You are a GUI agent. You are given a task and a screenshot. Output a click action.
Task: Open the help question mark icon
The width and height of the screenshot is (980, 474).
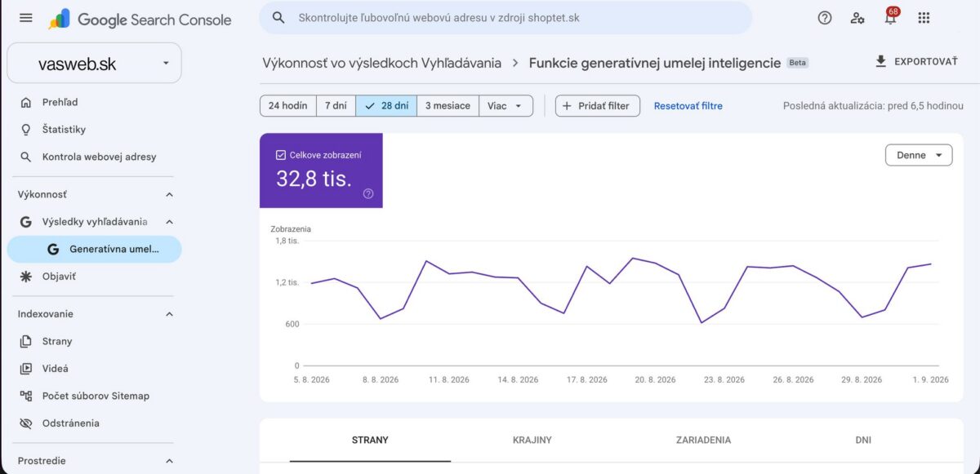click(x=825, y=18)
